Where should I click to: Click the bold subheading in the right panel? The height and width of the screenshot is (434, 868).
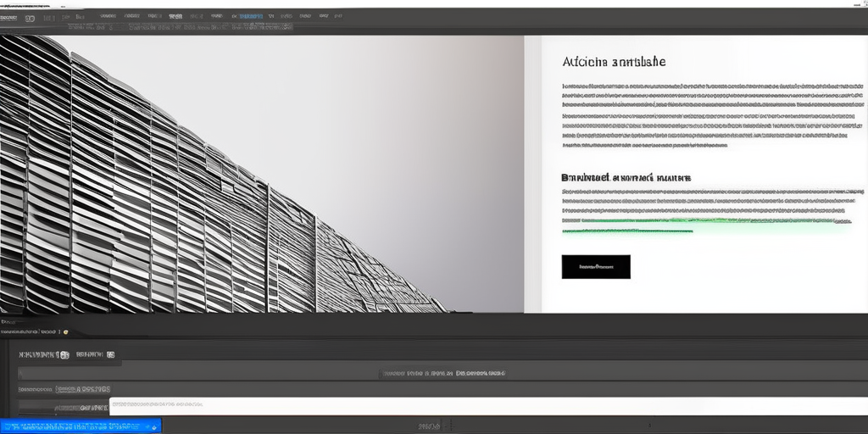tap(626, 178)
